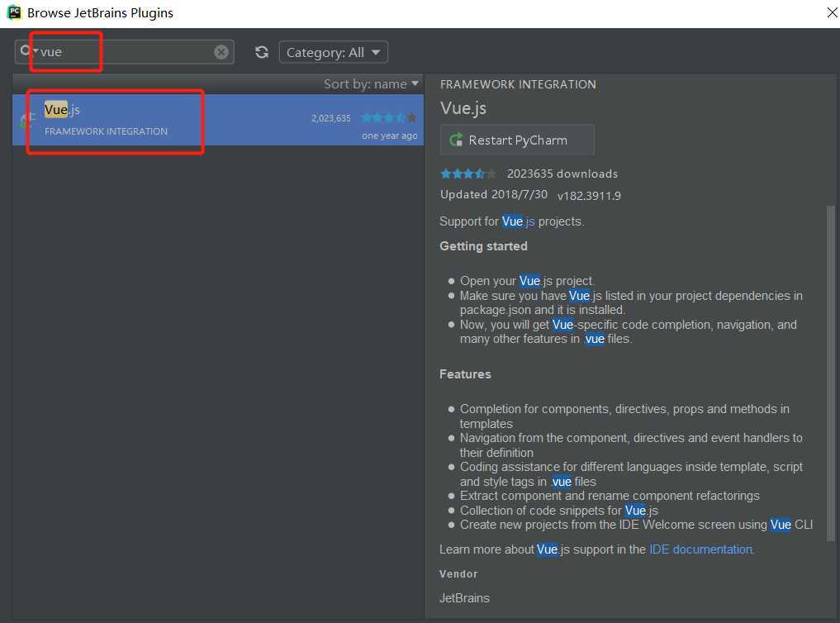840x623 pixels.
Task: Click the Vue.js link in the Support for sentence
Action: [518, 221]
